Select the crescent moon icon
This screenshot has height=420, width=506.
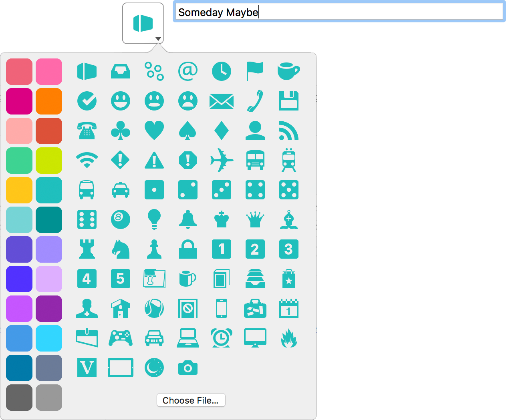(x=154, y=367)
